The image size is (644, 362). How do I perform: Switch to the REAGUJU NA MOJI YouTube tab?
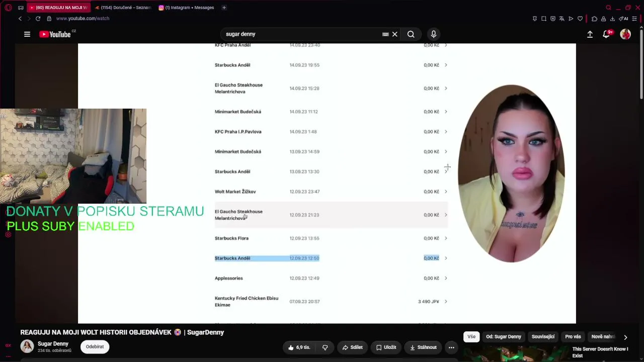pos(58,8)
